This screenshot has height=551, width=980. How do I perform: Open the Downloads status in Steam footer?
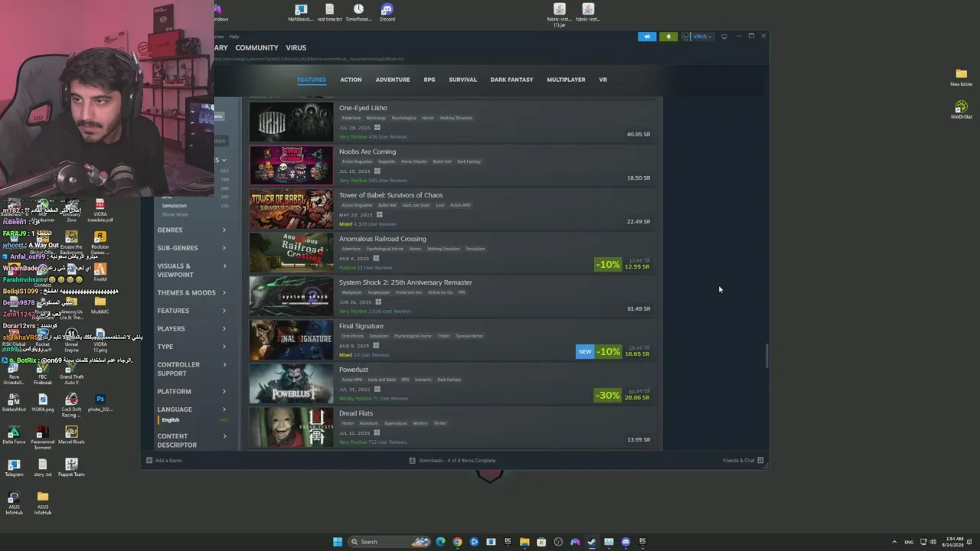452,461
